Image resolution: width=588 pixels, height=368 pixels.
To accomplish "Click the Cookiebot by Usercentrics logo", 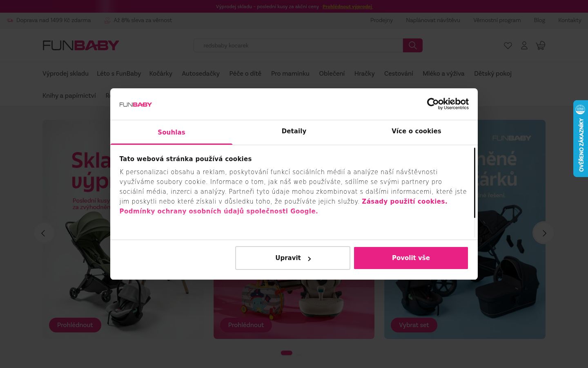I will (448, 104).
